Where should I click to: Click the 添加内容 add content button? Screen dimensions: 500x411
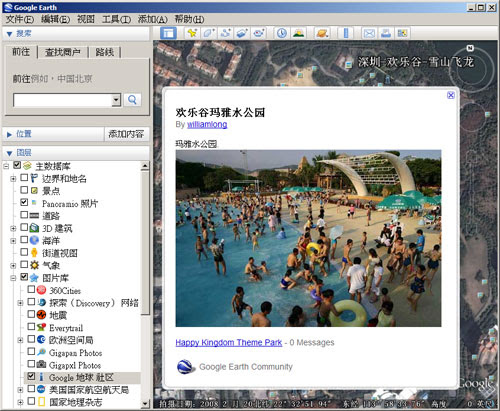126,134
